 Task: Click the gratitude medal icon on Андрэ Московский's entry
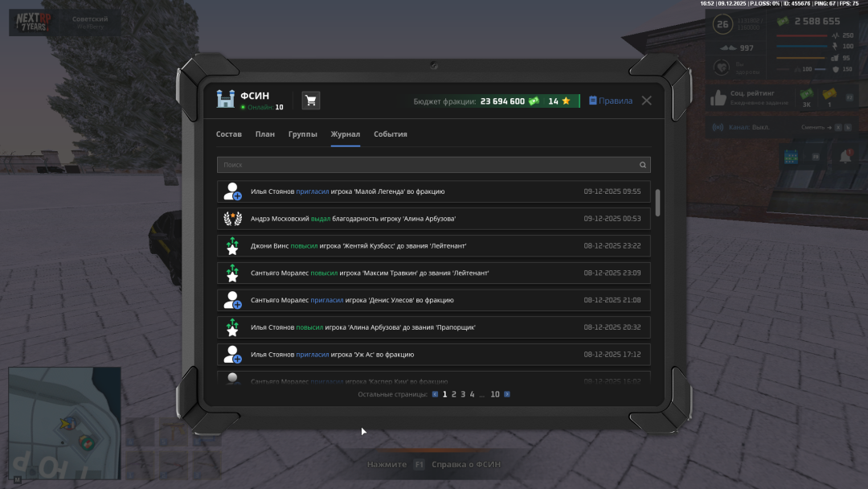click(232, 218)
